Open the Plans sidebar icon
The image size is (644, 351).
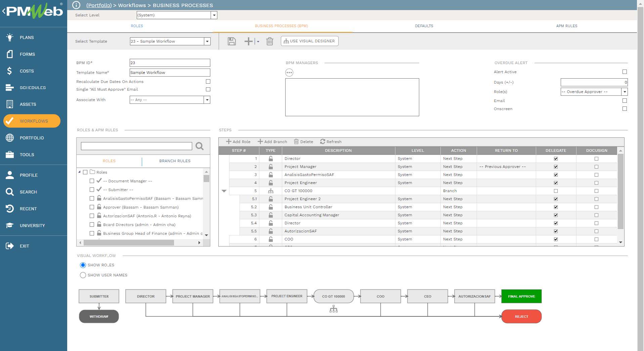pyautogui.click(x=10, y=37)
